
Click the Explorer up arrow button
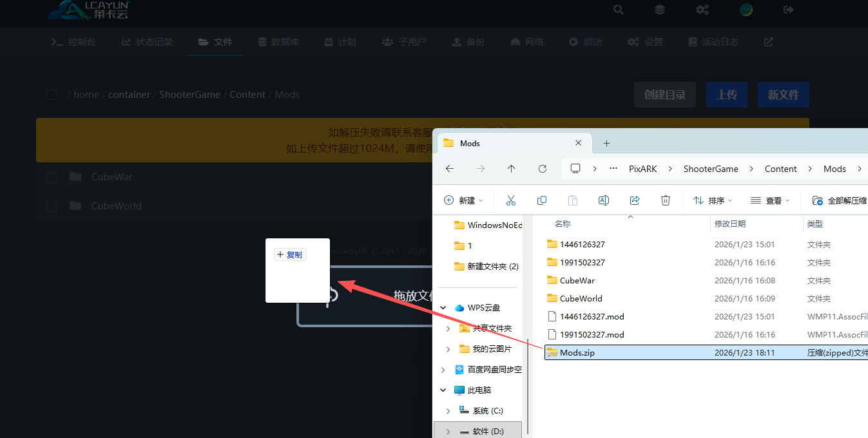(512, 169)
